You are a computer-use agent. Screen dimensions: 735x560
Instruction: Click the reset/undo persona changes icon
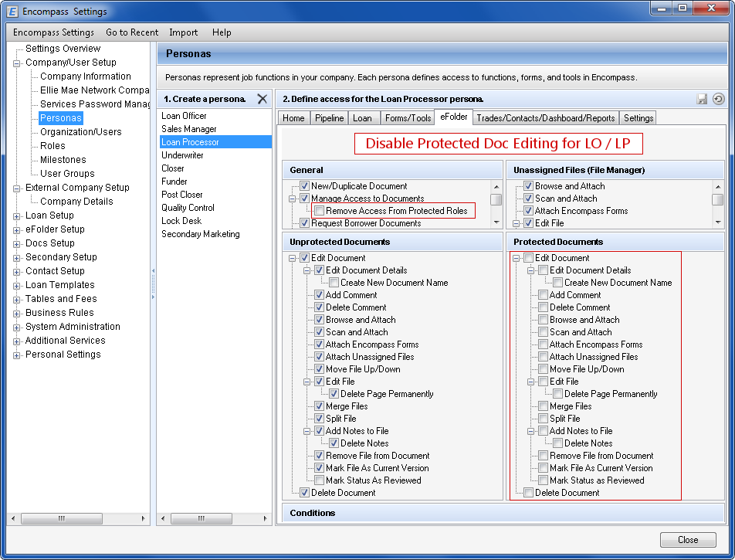point(718,99)
